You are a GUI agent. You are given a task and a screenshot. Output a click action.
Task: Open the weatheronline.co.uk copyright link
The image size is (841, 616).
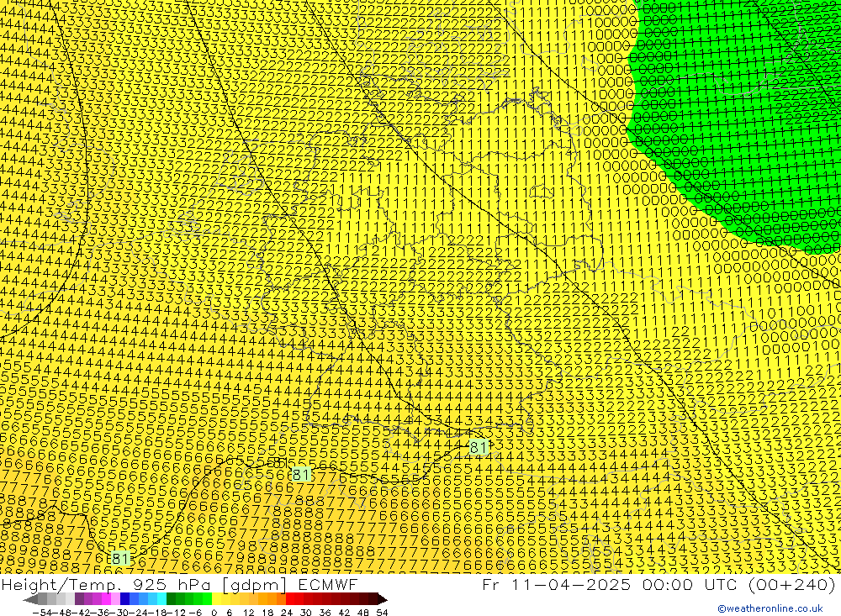[x=770, y=608]
